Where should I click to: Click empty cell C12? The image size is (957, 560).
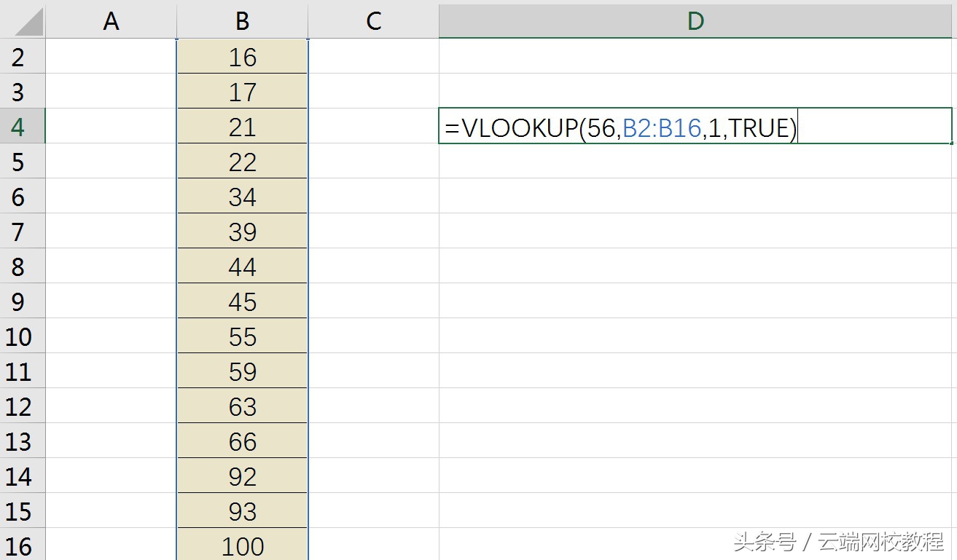[x=373, y=406]
